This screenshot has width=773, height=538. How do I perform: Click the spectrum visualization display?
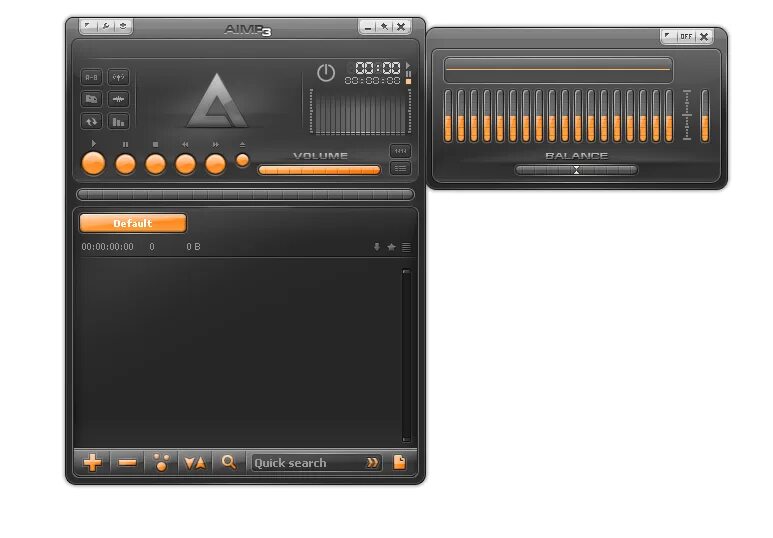(360, 112)
